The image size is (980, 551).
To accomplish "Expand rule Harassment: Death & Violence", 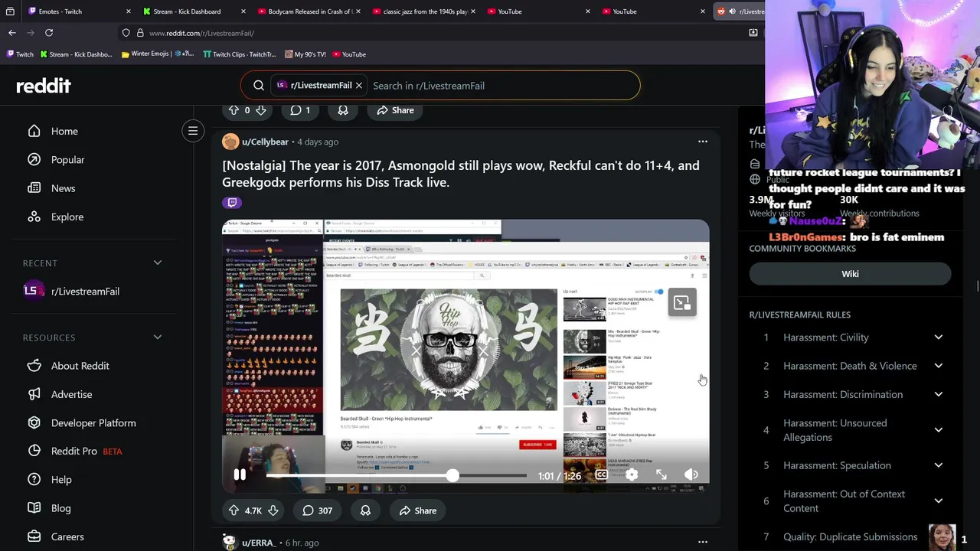I will [850, 366].
